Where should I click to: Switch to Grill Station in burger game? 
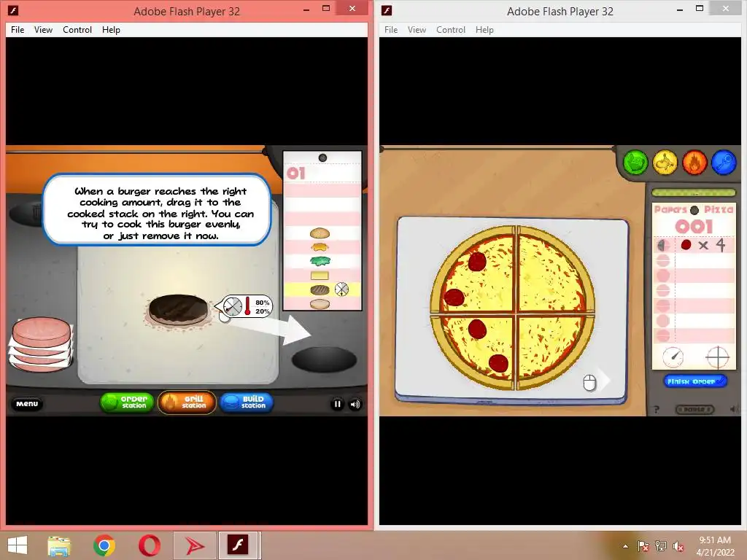click(187, 402)
